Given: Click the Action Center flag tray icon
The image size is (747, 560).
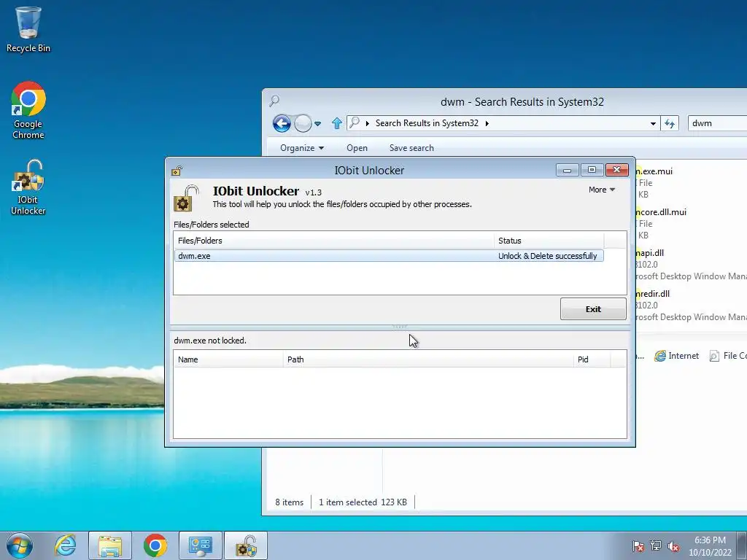Looking at the screenshot, I should (x=638, y=546).
